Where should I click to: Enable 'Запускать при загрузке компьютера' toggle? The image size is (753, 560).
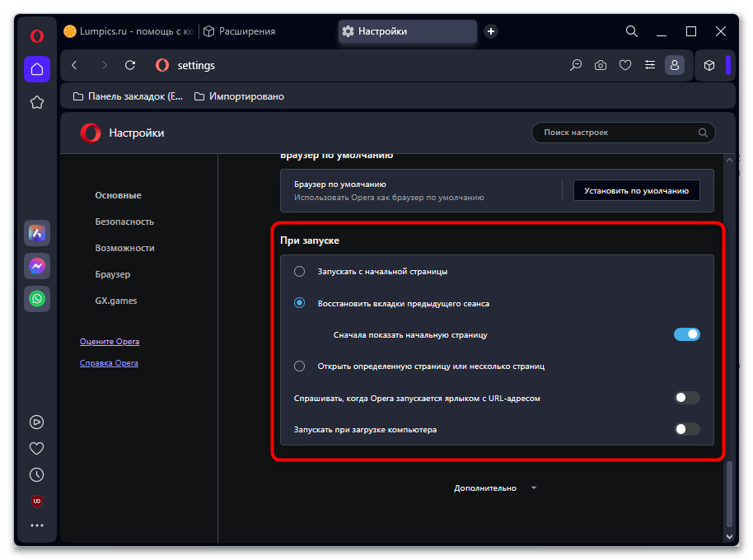click(x=687, y=430)
